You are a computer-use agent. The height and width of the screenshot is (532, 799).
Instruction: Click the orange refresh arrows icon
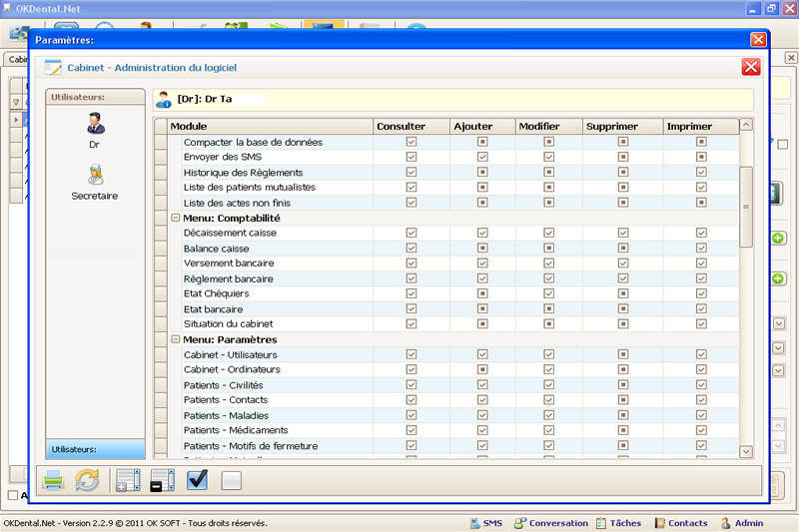point(87,480)
